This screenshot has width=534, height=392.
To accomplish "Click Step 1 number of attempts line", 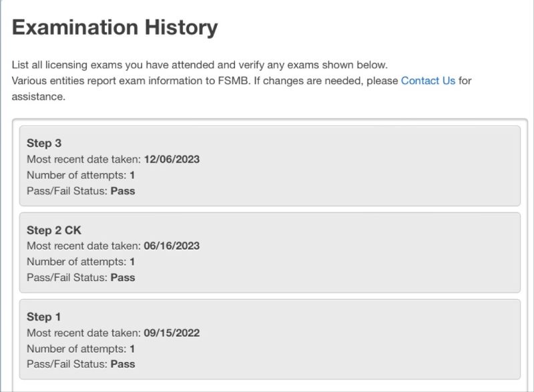I will 81,349.
